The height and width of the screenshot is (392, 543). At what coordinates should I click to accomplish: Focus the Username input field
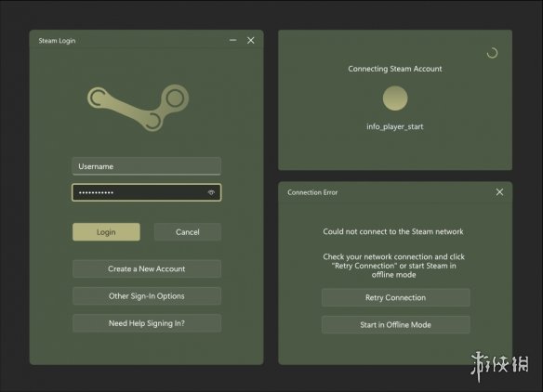coord(147,166)
